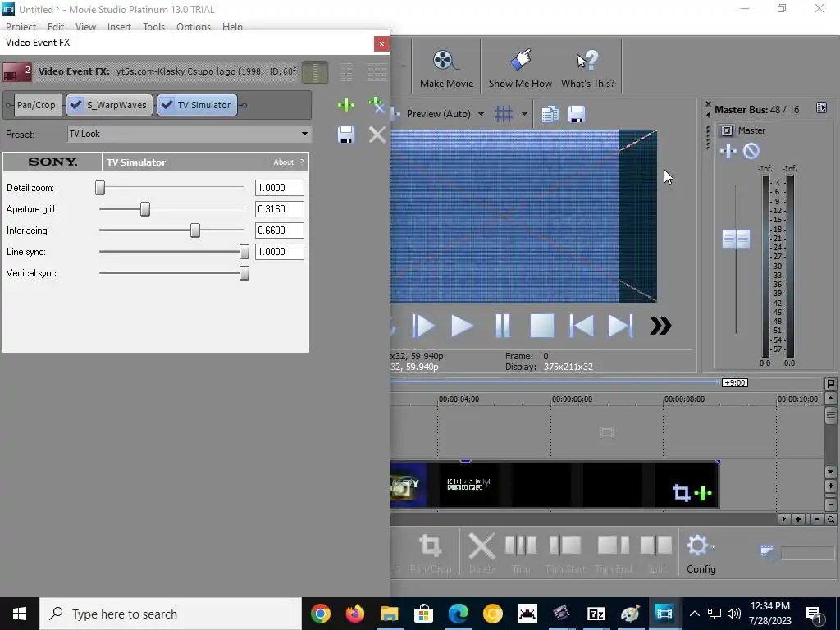Select the Pan/Crop chain button
The height and width of the screenshot is (630, 840).
coord(36,105)
